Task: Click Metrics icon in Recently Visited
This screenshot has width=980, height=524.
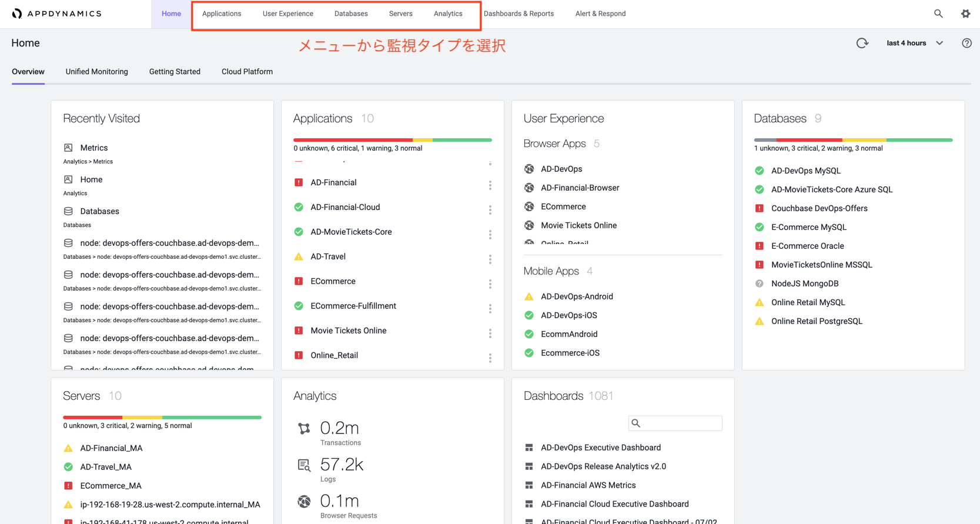Action: (x=68, y=148)
